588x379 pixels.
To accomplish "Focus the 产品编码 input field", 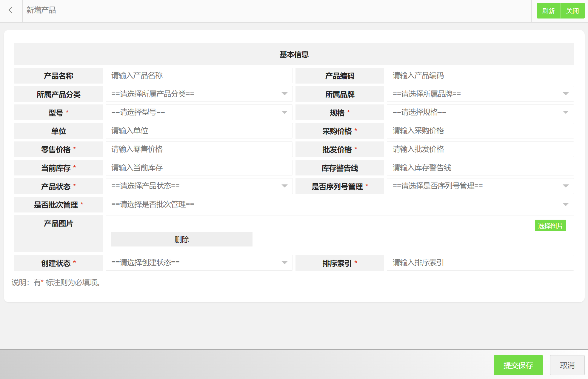I will [x=480, y=76].
